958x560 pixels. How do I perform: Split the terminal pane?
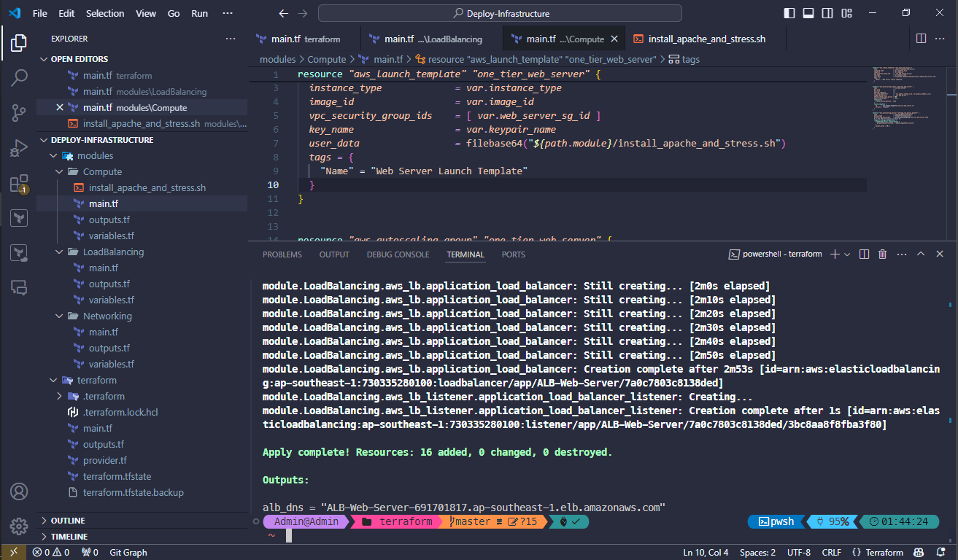point(864,254)
